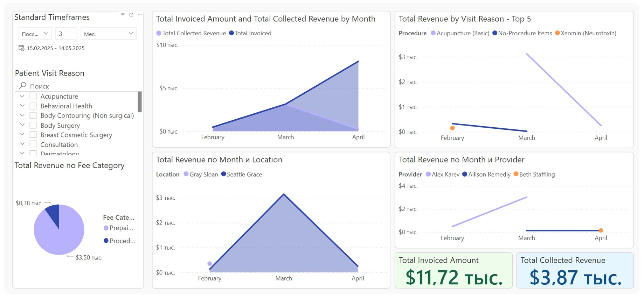Click the number of periods input field
644x299 pixels.
pyautogui.click(x=66, y=34)
